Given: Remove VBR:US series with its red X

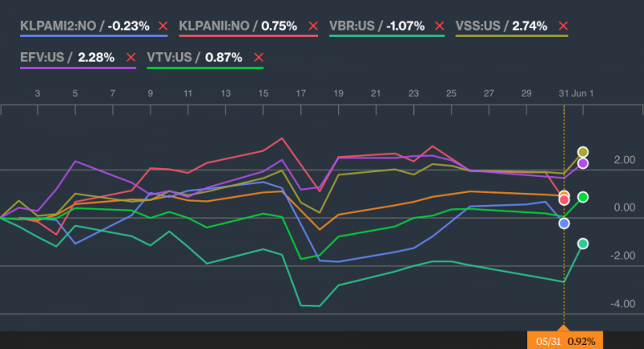Looking at the screenshot, I should point(440,26).
